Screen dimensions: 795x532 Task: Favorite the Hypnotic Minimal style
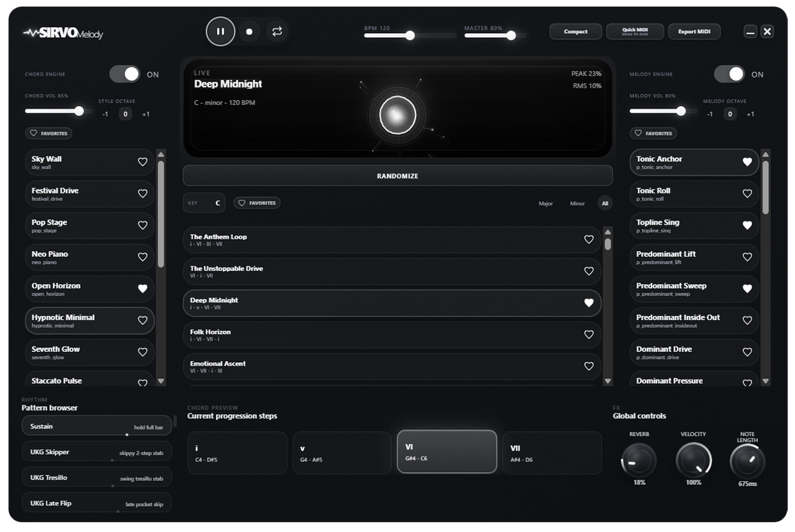point(142,321)
